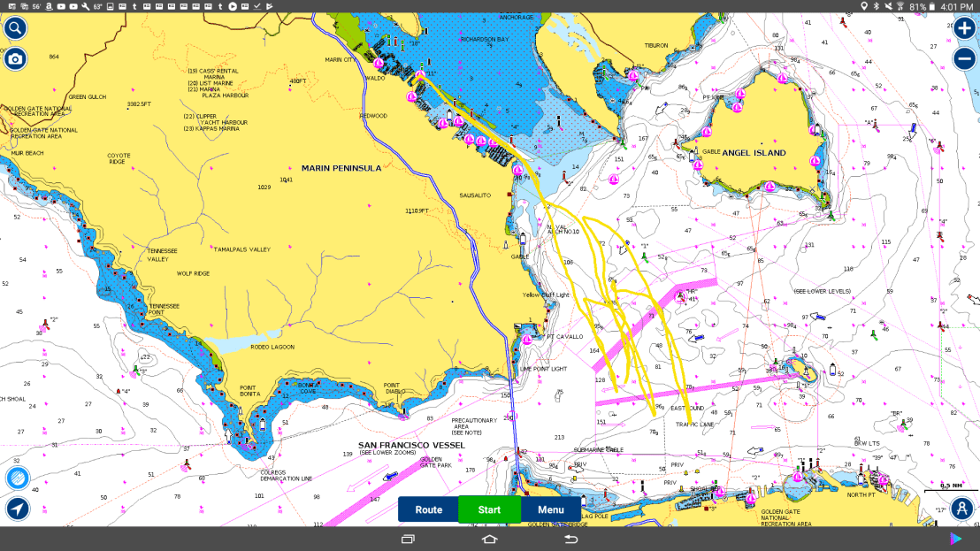
Task: Open the Menu button
Action: (550, 509)
